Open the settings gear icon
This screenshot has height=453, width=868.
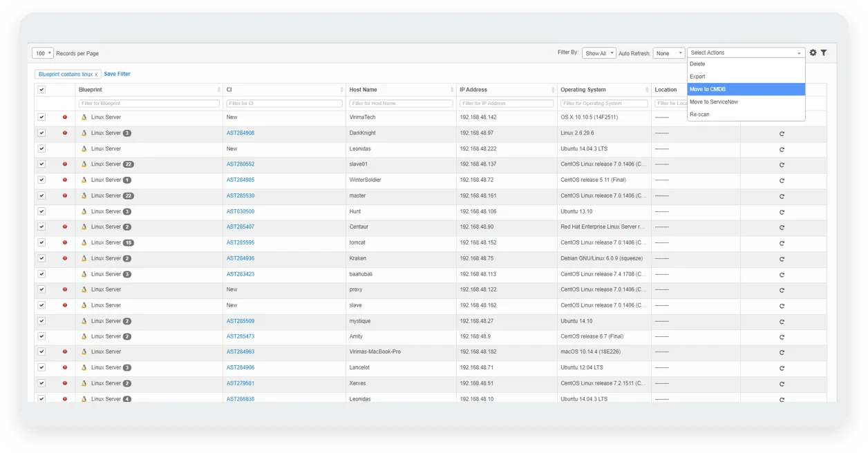pos(813,52)
